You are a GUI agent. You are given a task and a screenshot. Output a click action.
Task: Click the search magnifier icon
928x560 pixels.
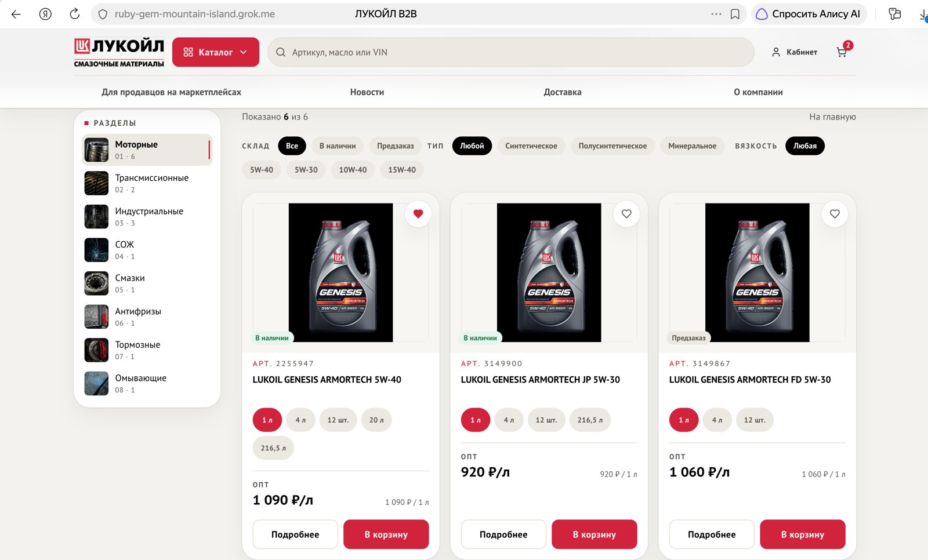click(x=281, y=52)
